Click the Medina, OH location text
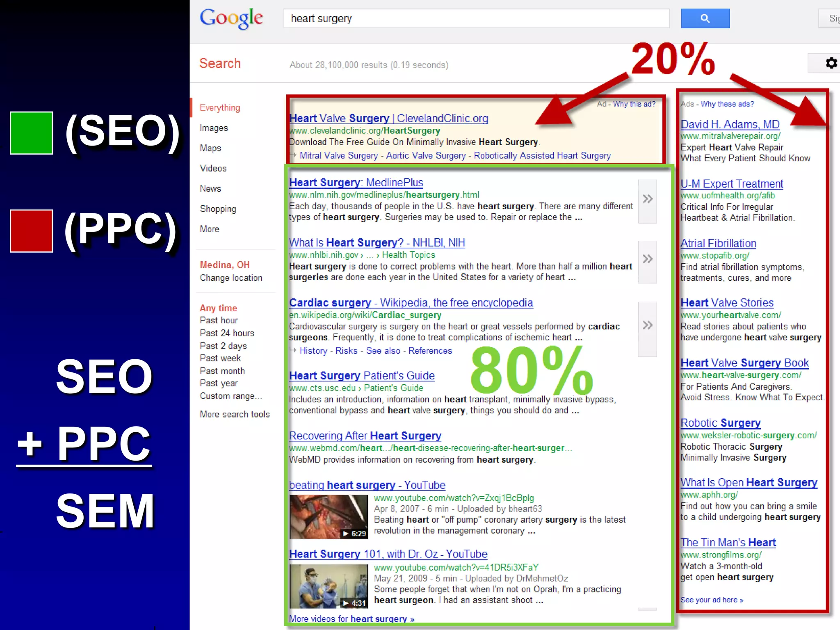This screenshot has height=630, width=840. (224, 265)
